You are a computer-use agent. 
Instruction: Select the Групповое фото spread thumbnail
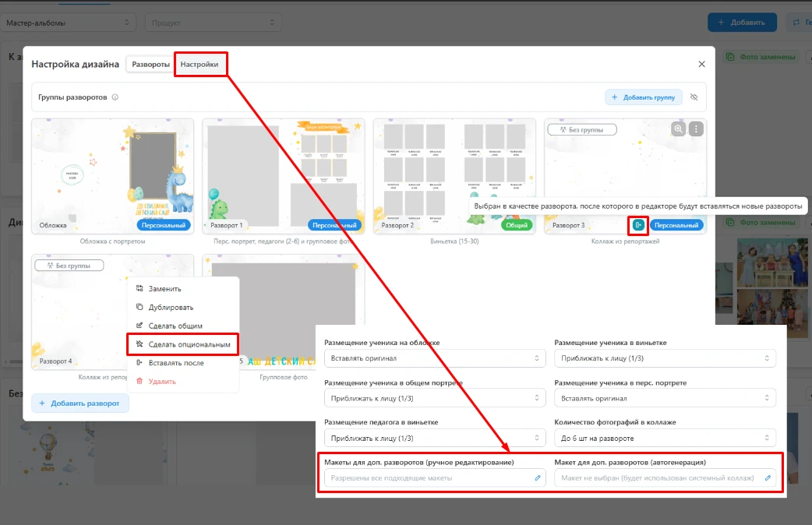pos(284,311)
